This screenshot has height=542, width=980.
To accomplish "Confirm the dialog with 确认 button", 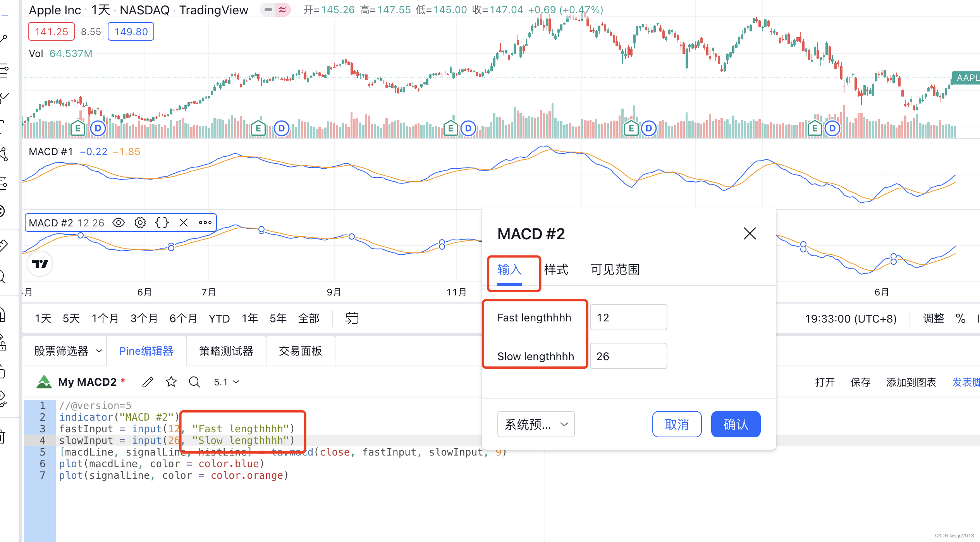I will click(x=735, y=424).
